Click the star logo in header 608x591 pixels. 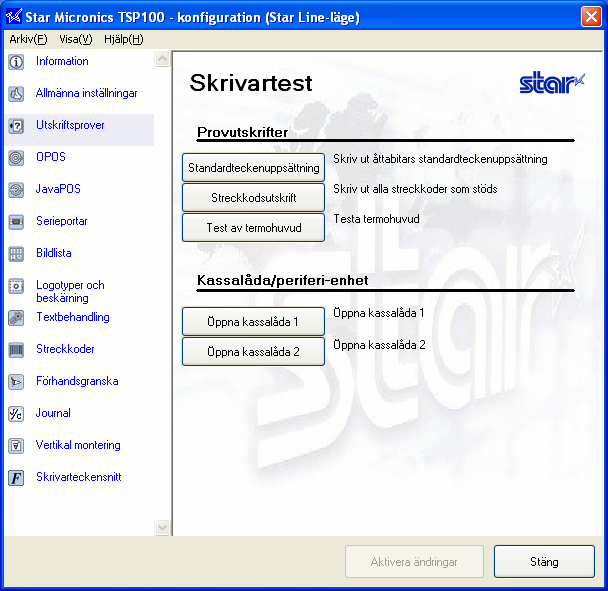(552, 82)
